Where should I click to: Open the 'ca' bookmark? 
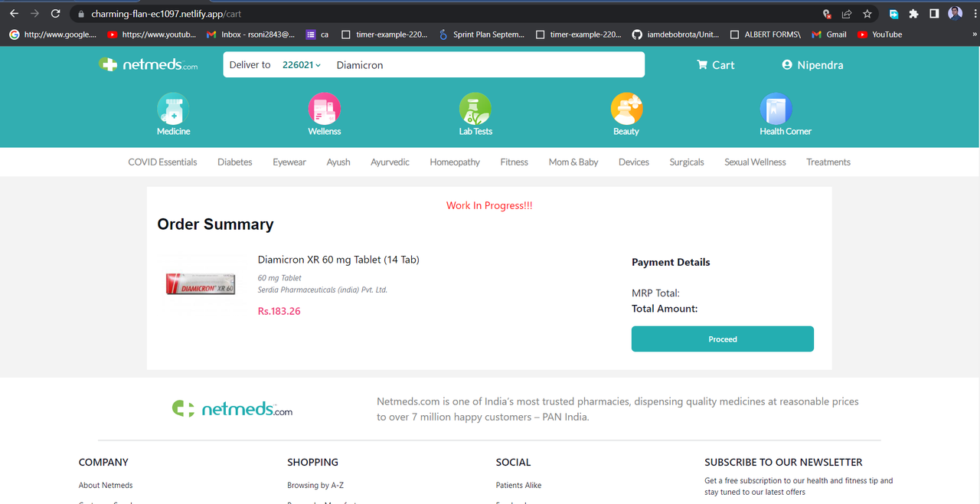[x=317, y=34]
